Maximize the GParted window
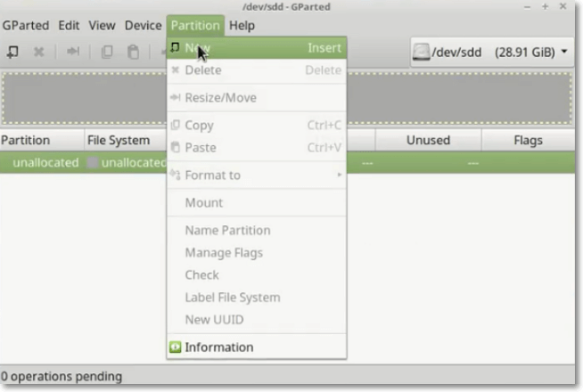 pyautogui.click(x=545, y=7)
